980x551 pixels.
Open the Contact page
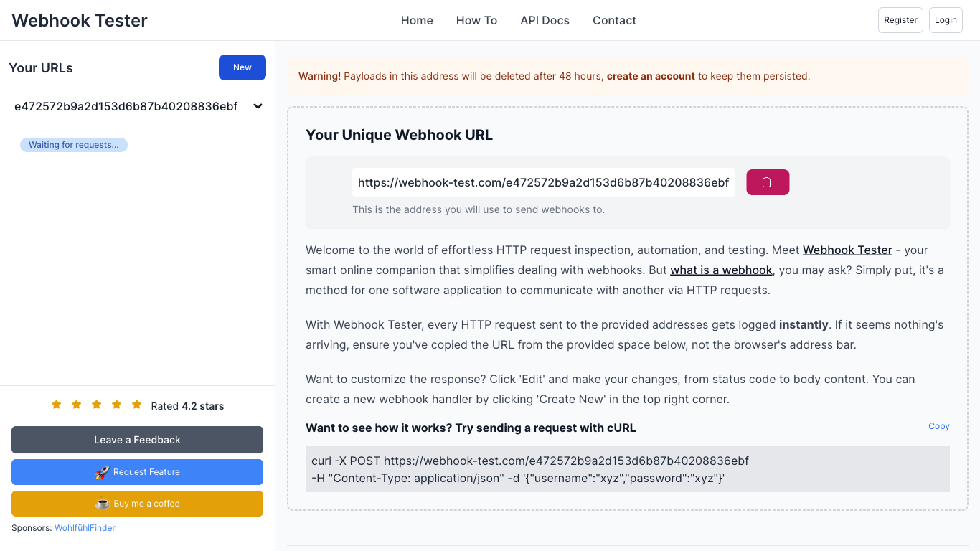[614, 20]
